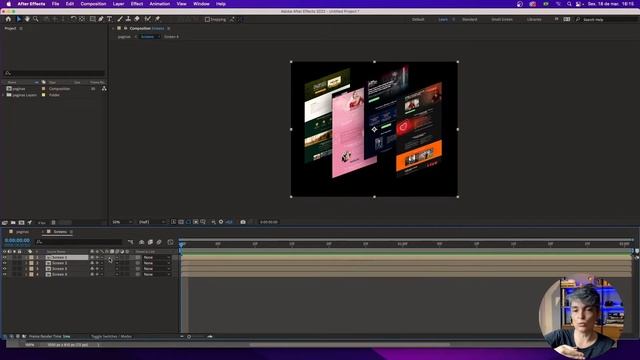This screenshot has width=640, height=360.
Task: Hide layer 3 with its eye icon
Action: (4, 269)
